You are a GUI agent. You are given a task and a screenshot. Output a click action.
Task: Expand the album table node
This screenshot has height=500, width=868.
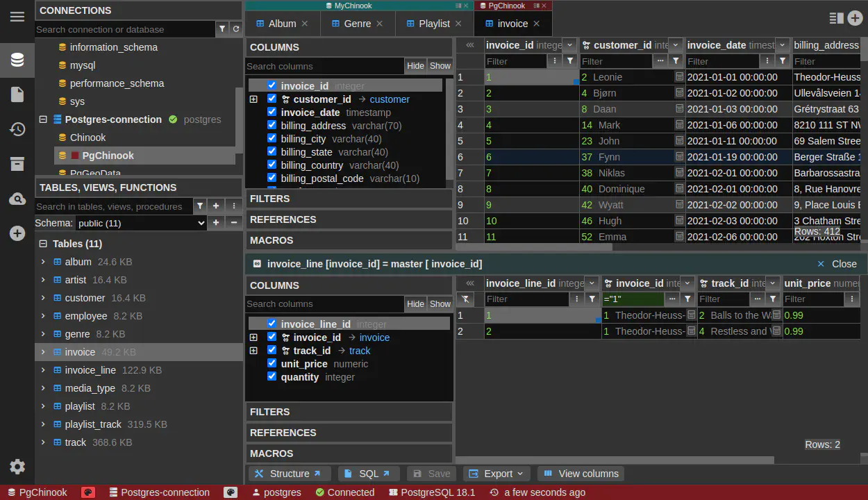(x=43, y=262)
